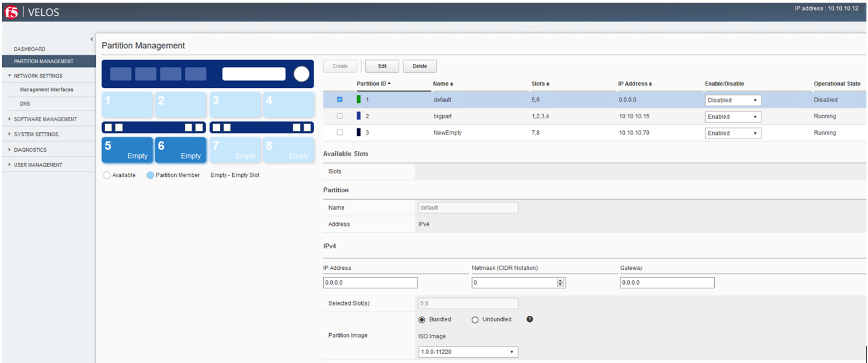Click IP address 10.10.10.70 cell
This screenshot has width=868, height=363.
pyautogui.click(x=634, y=133)
